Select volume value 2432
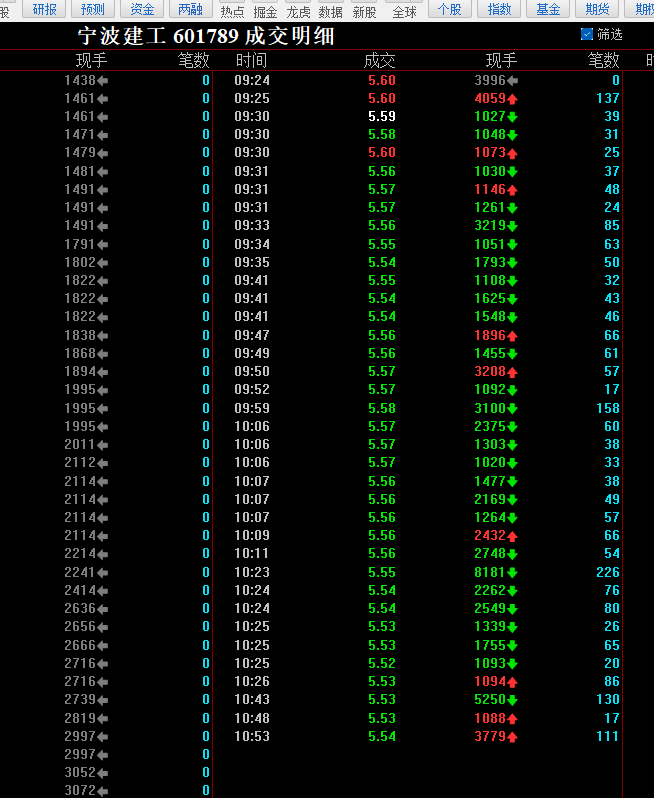 (x=490, y=535)
